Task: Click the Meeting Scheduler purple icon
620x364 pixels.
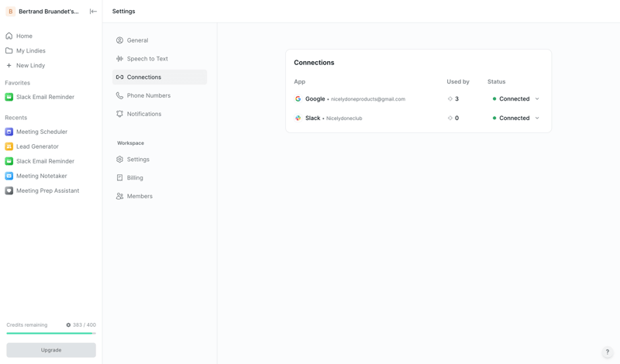Action: [x=9, y=132]
